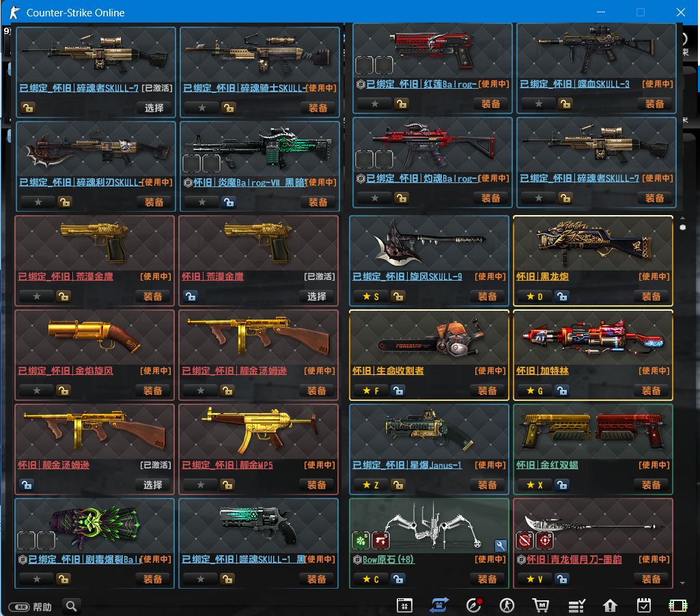The image size is (700, 616).
Task: Click the hexagon icon beside 灼魂Balrog name
Action: point(361,178)
